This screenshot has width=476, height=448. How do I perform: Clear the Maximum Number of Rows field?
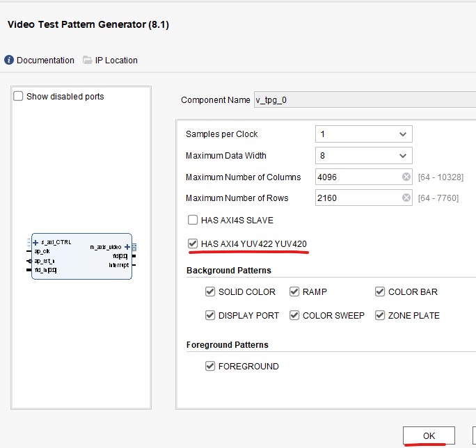point(406,198)
